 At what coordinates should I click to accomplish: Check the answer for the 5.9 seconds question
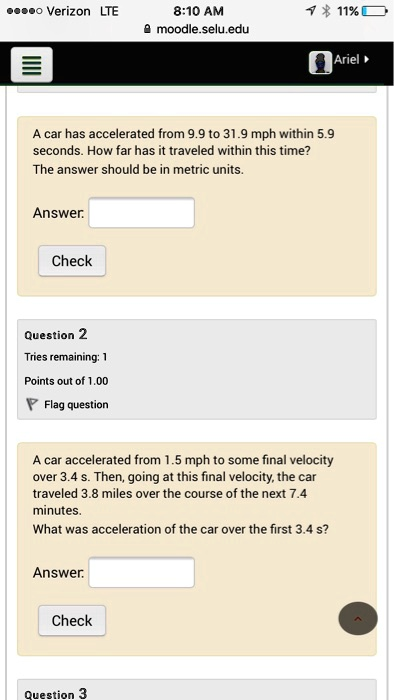72,261
